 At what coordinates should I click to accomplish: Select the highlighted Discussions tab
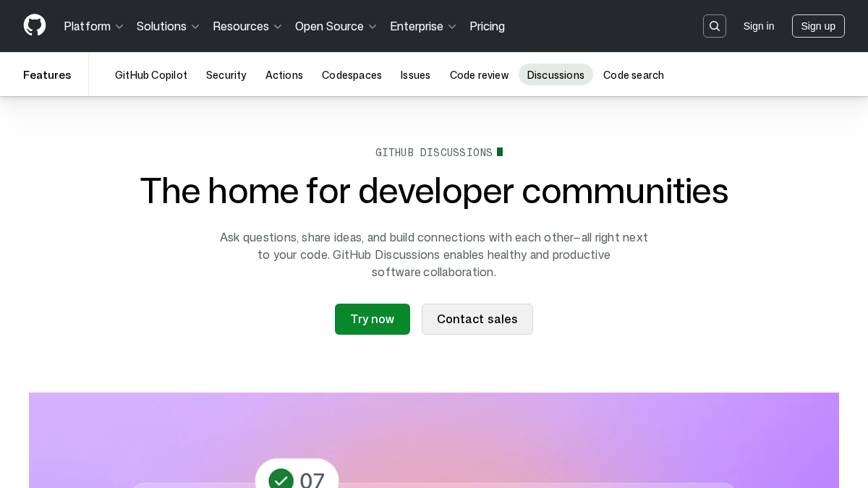click(556, 74)
